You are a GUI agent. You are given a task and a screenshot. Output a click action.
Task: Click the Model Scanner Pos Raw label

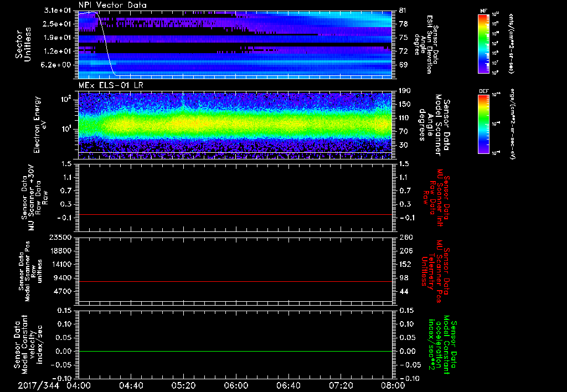[30, 271]
